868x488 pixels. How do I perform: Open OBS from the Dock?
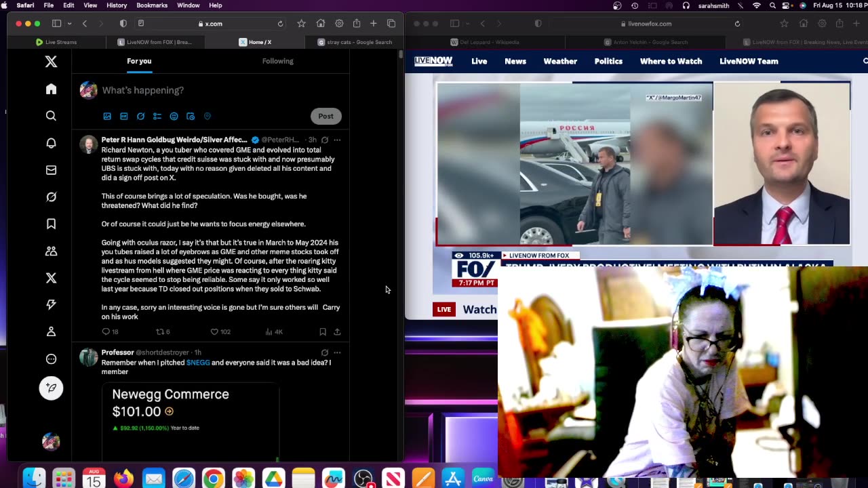[363, 479]
